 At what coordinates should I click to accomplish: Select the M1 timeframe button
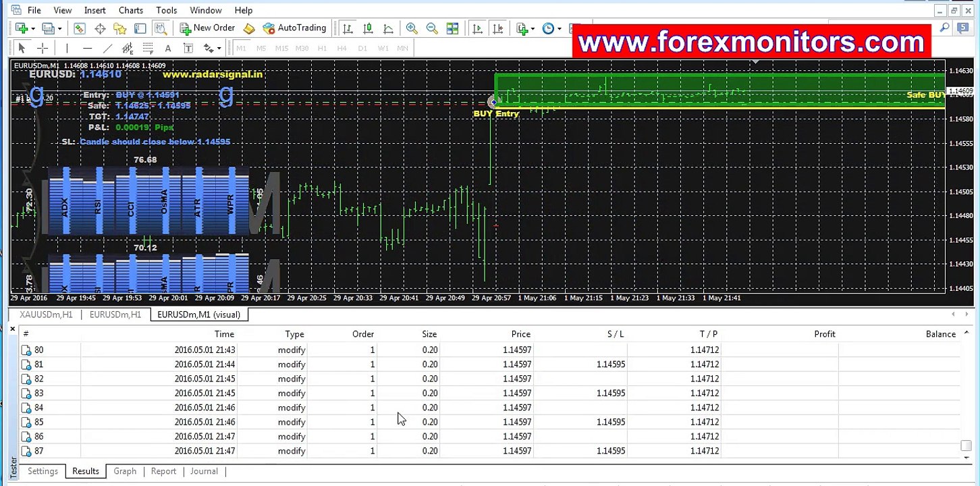(x=241, y=49)
